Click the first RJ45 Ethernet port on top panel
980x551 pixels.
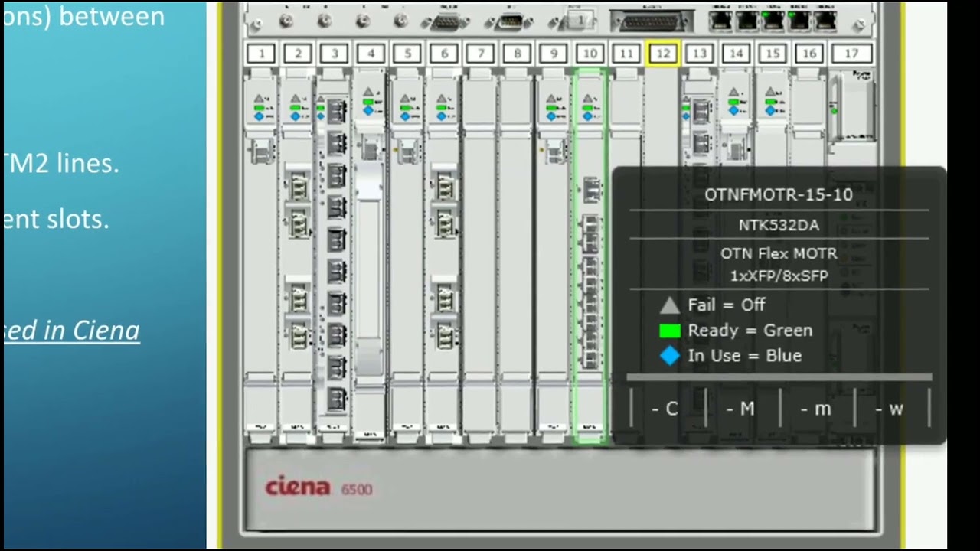click(720, 20)
